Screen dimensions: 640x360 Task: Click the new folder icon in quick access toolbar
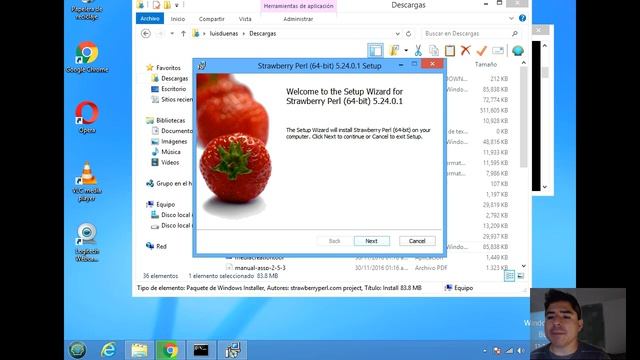point(167,5)
